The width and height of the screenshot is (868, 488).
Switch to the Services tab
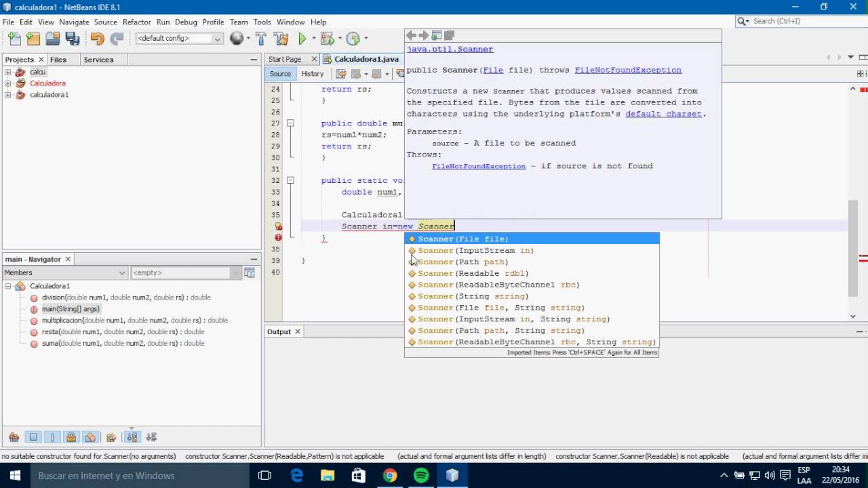(98, 60)
